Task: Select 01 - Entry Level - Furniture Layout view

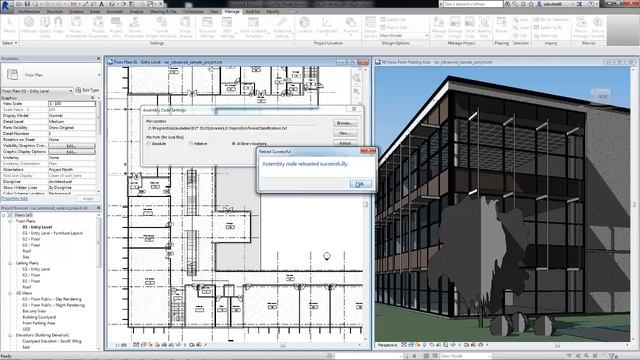Action: tap(53, 233)
